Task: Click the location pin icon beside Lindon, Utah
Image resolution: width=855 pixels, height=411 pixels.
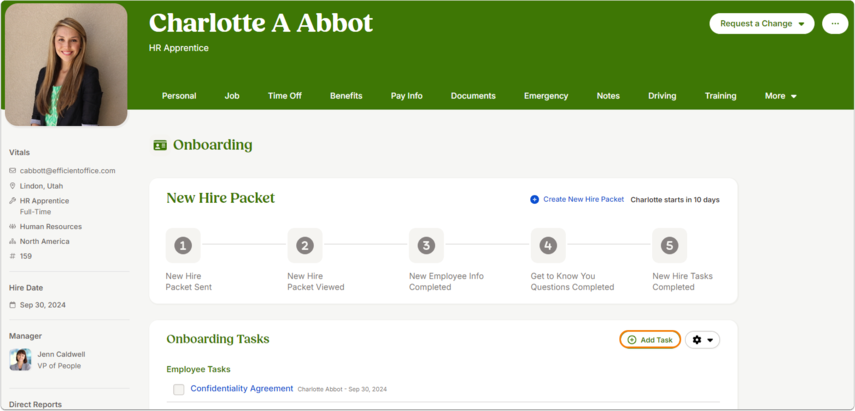Action: click(x=13, y=186)
